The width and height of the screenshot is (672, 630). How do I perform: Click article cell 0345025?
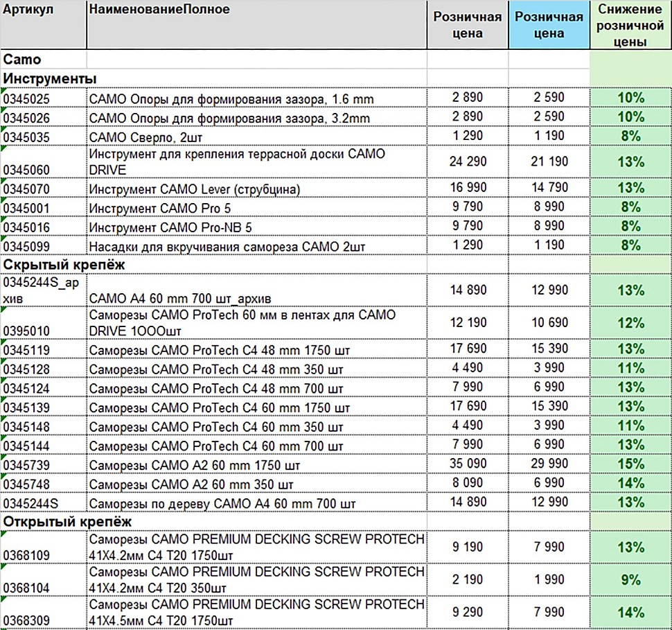pyautogui.click(x=43, y=98)
